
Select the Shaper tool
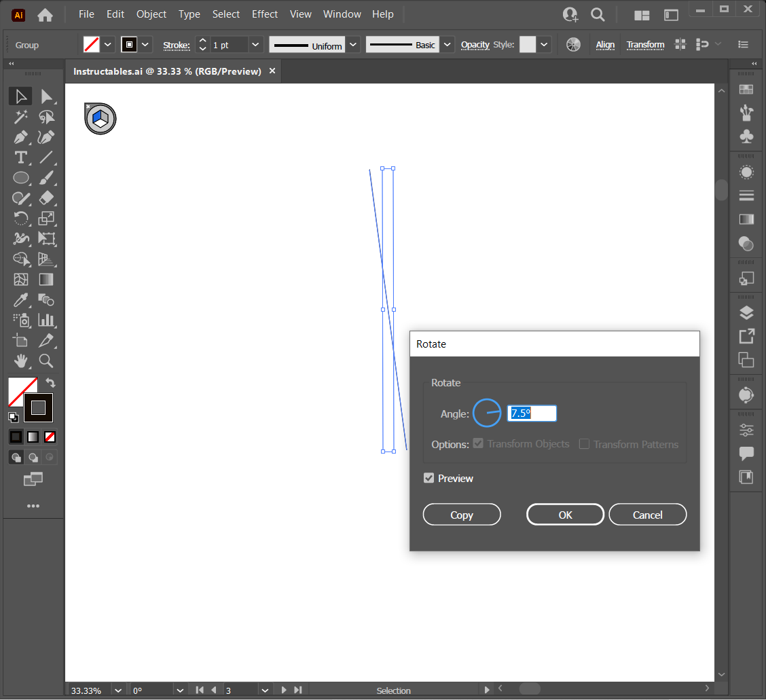coord(20,198)
